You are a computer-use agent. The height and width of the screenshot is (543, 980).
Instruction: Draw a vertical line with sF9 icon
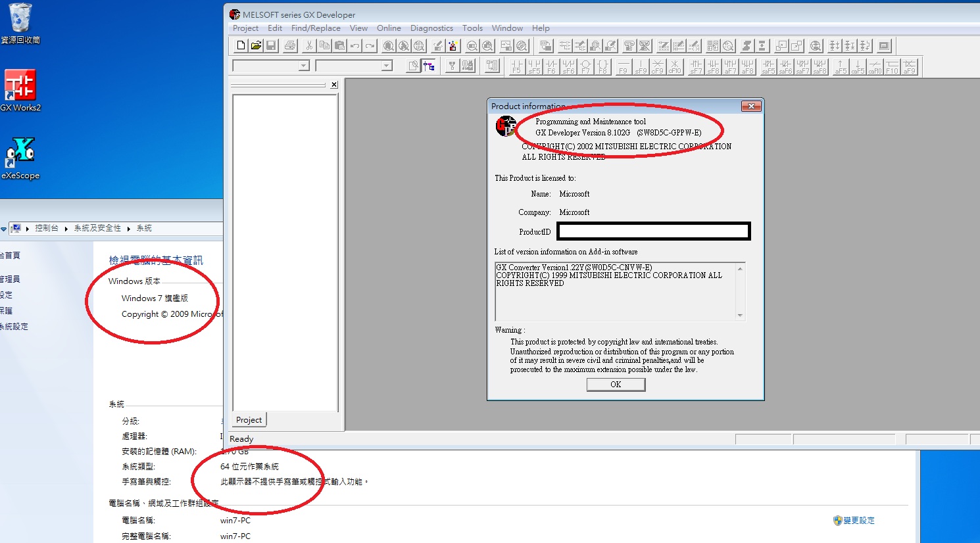[x=640, y=66]
